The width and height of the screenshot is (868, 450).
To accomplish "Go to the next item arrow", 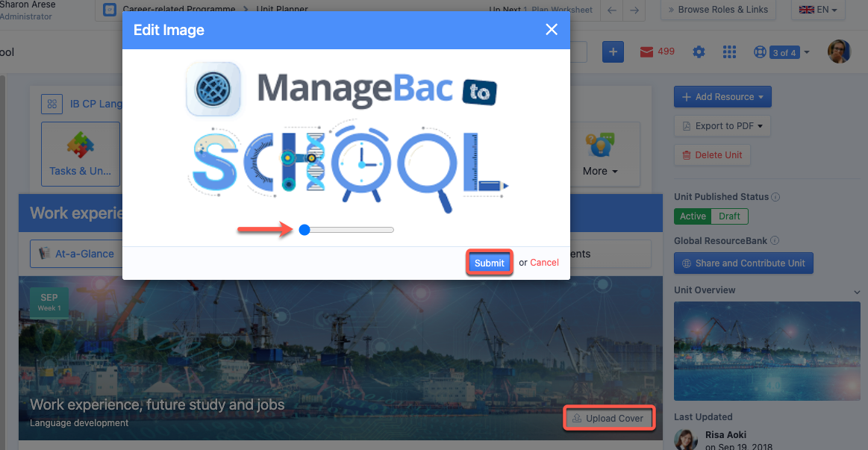I will click(x=634, y=10).
